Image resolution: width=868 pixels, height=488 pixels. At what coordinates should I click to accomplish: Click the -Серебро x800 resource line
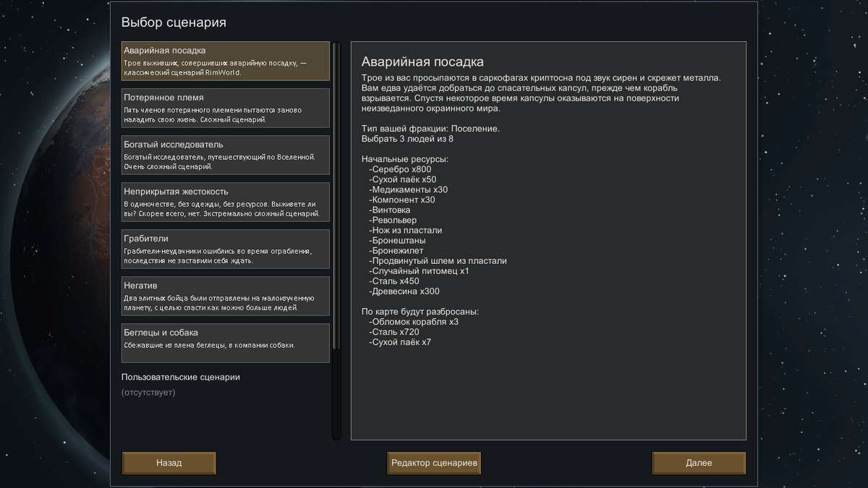point(400,169)
